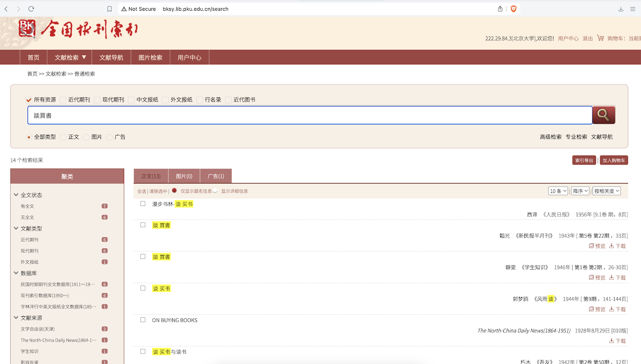
Task: Open the 图片检索 navigation menu item
Action: pos(150,57)
